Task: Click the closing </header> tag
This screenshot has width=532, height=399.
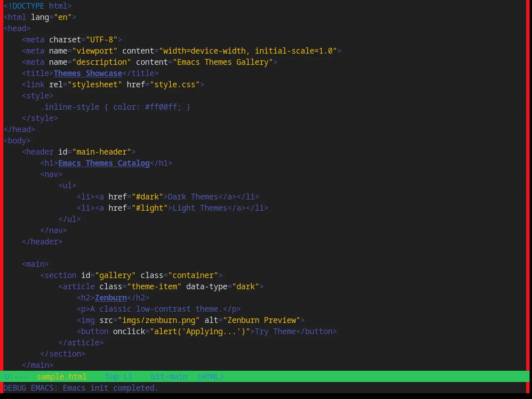Action: coord(42,241)
